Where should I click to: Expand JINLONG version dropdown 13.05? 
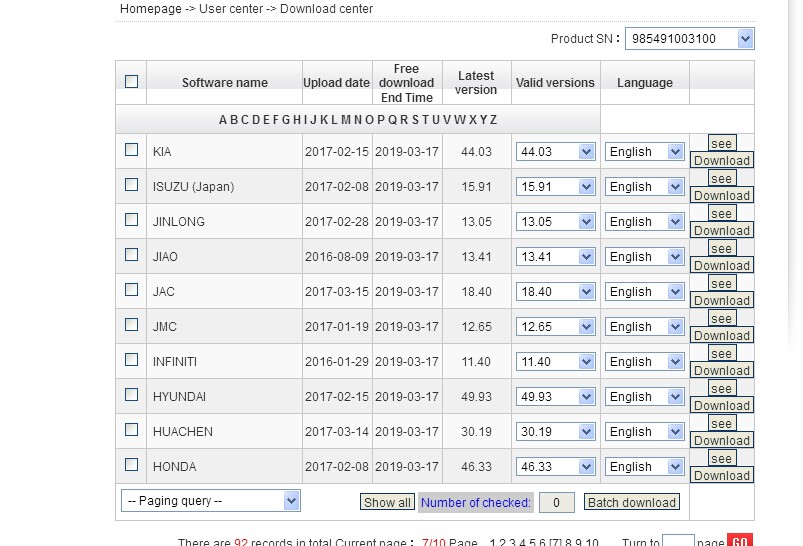(556, 222)
